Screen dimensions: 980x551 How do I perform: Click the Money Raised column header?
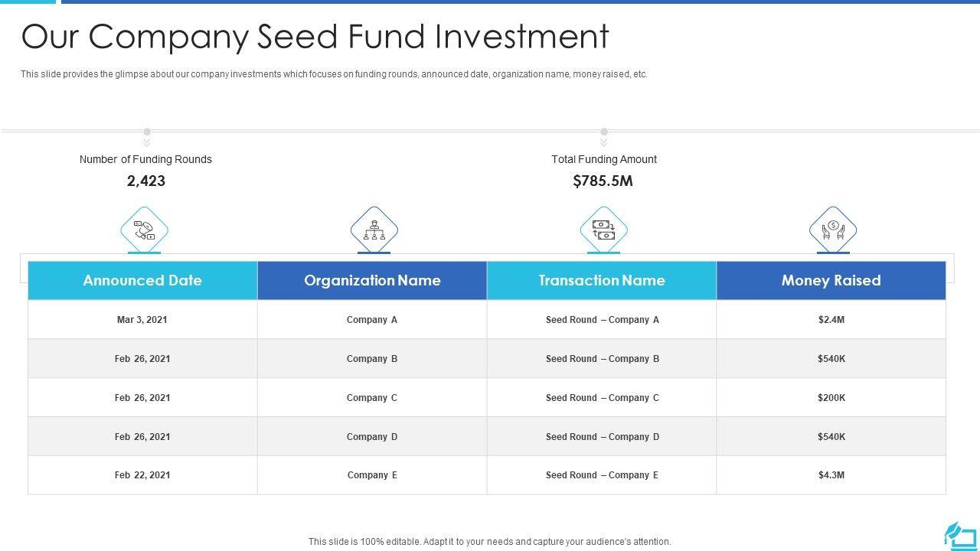click(x=831, y=281)
